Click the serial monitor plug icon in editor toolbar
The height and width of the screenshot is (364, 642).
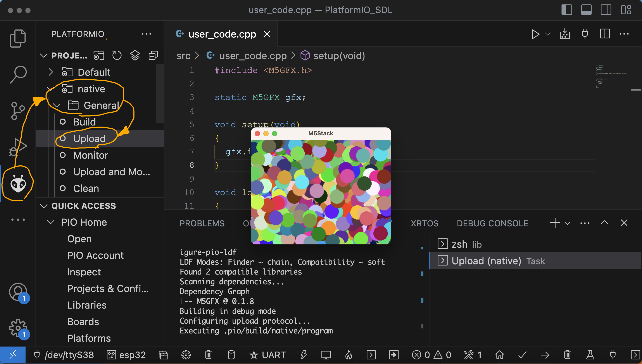tap(585, 34)
